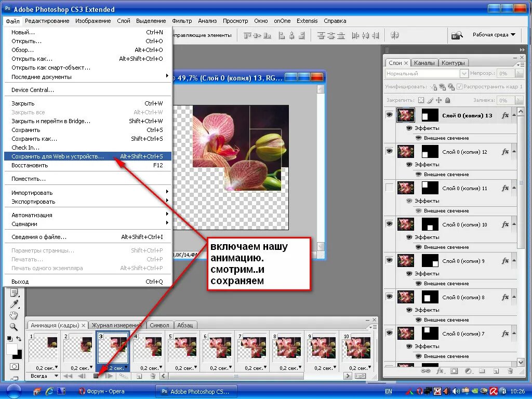Click the background color swatch

[18, 355]
